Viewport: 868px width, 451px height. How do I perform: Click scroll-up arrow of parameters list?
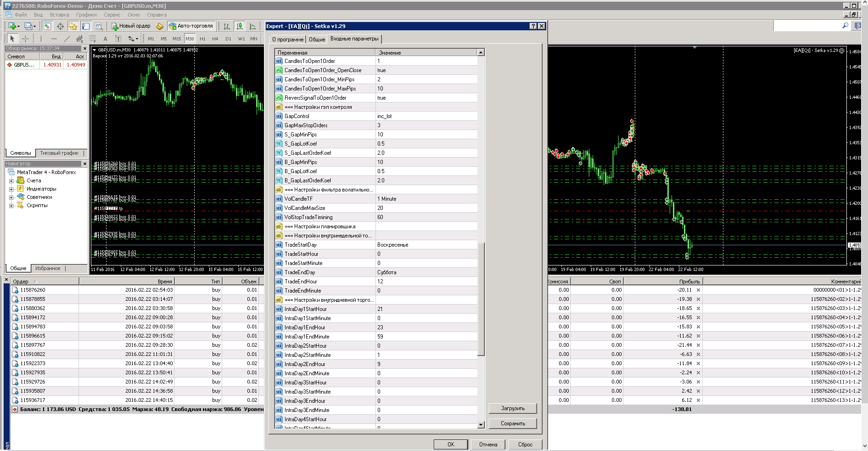481,52
